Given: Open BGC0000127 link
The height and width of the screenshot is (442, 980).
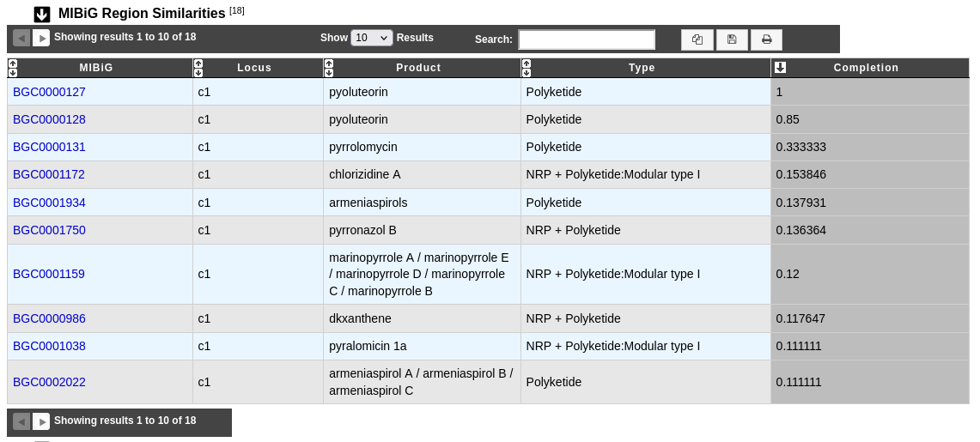Looking at the screenshot, I should 49,92.
